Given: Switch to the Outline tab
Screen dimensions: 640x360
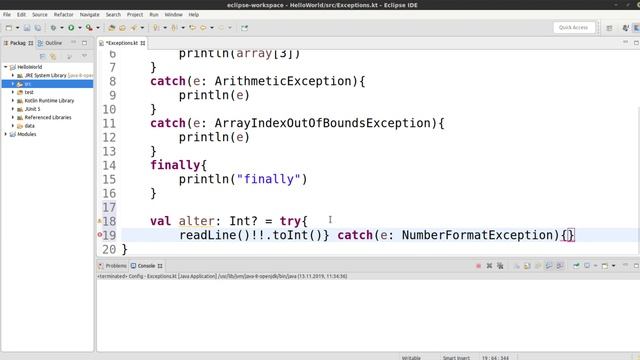Looking at the screenshot, I should pyautogui.click(x=50, y=43).
